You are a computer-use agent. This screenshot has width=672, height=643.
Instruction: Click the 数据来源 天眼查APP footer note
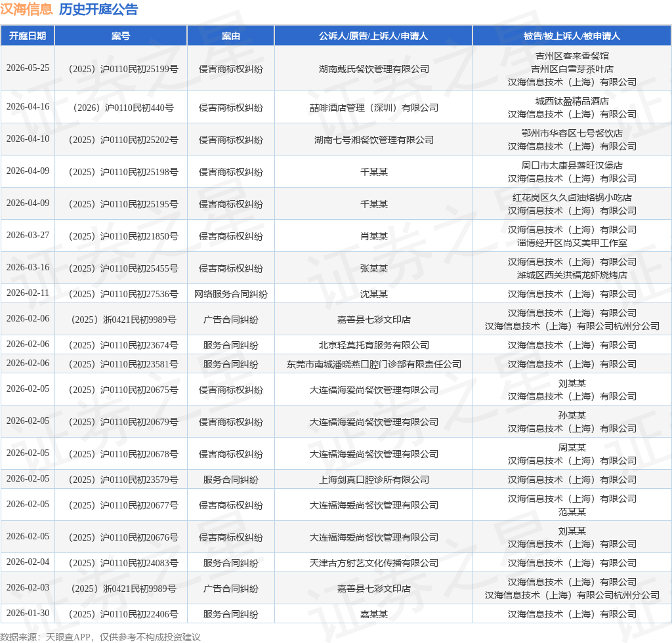100,636
